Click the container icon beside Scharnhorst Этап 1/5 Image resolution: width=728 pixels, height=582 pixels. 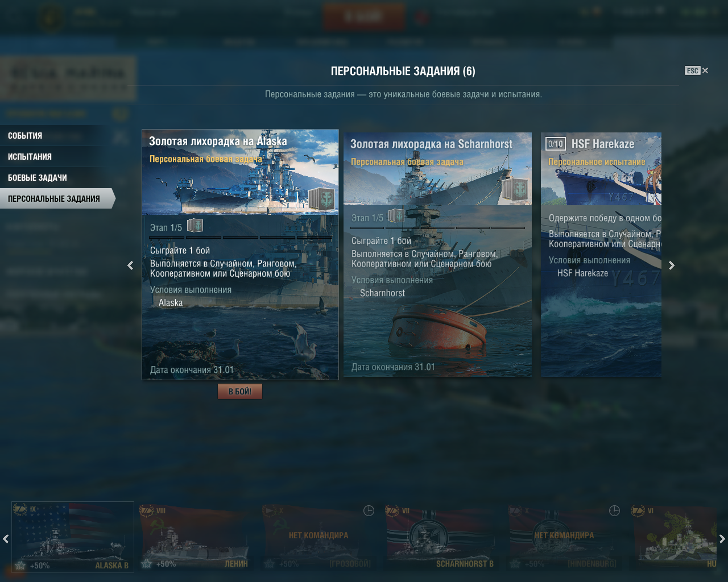click(396, 216)
